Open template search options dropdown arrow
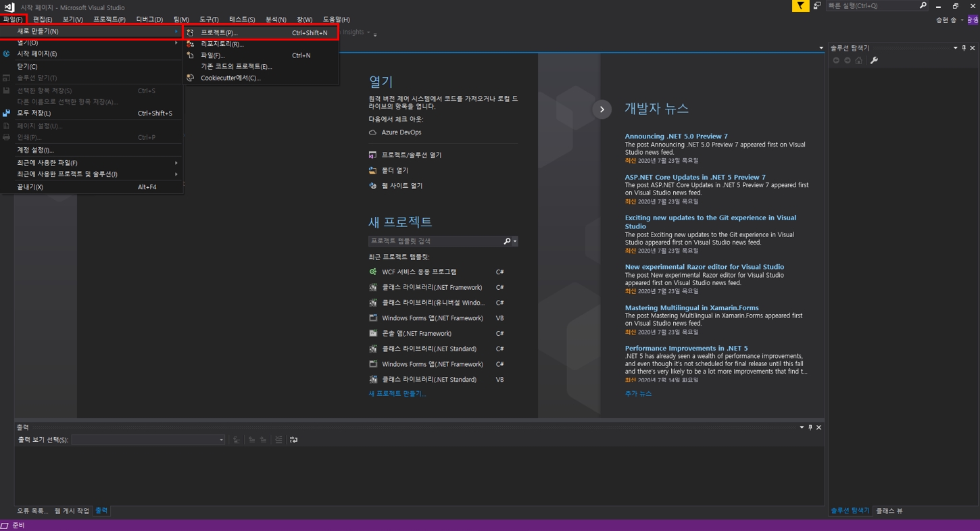 [x=515, y=241]
